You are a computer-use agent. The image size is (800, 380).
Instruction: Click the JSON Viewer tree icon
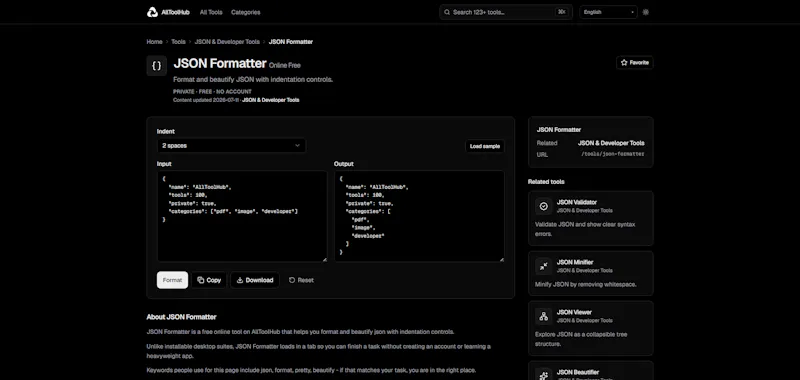tap(544, 316)
